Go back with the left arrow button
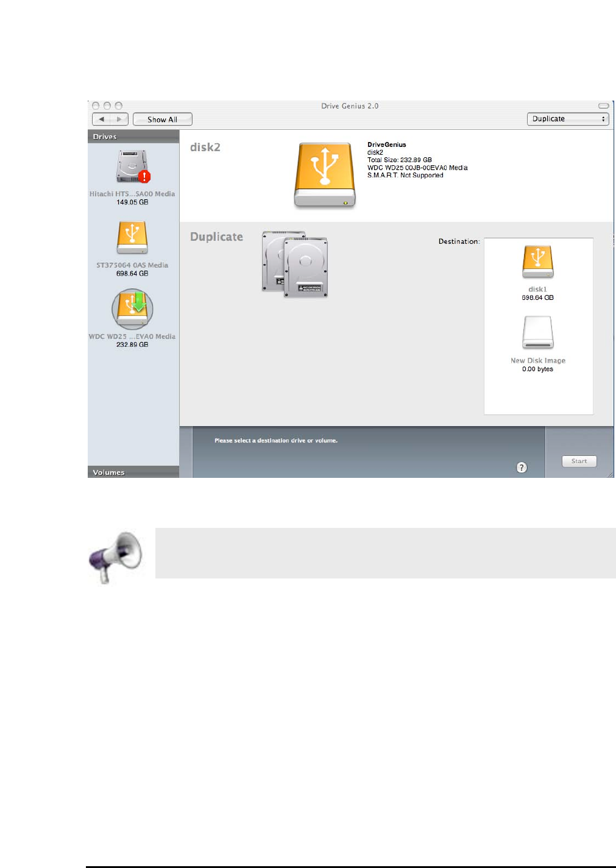616x868 pixels. [101, 119]
